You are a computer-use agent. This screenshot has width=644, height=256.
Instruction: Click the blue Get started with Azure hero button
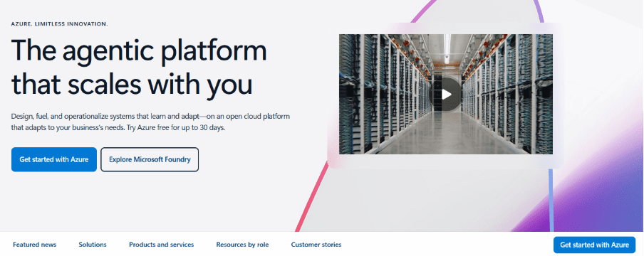tap(54, 159)
